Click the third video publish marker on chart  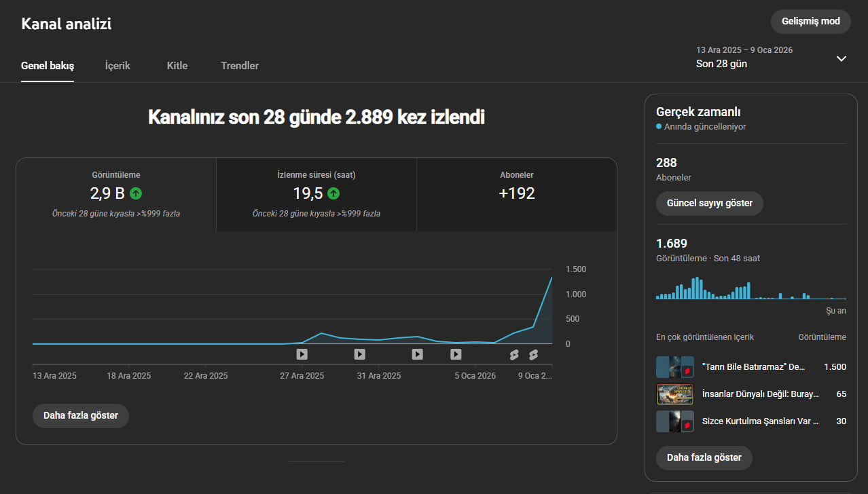click(418, 354)
